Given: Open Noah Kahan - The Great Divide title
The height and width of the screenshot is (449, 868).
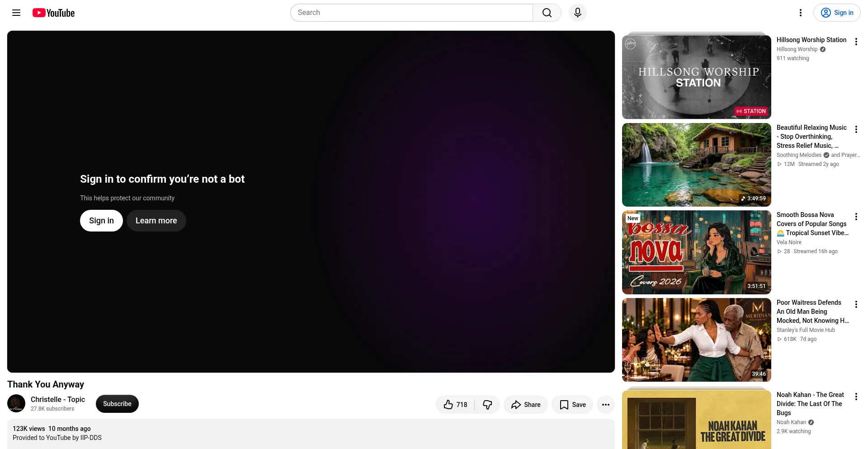Looking at the screenshot, I should point(810,404).
